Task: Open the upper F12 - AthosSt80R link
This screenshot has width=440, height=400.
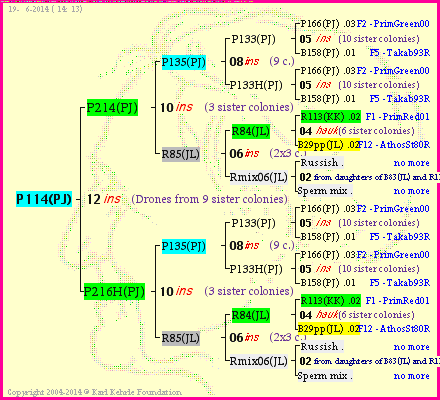Action: pyautogui.click(x=394, y=145)
